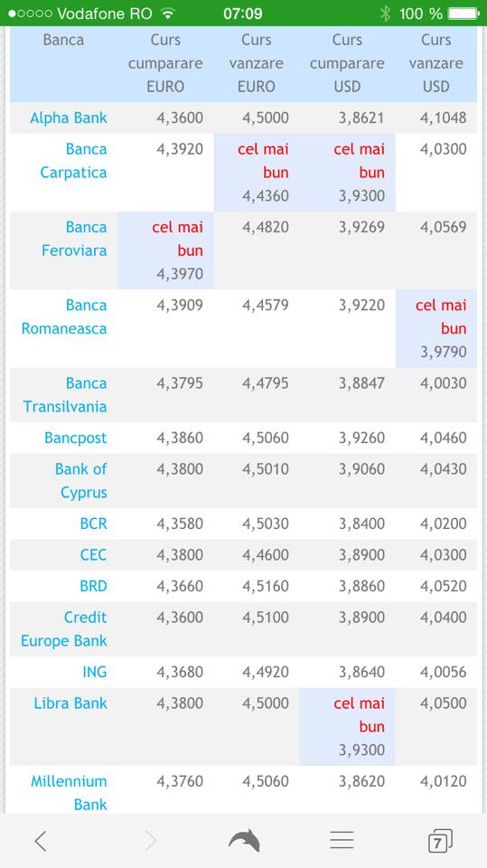Viewport: 487px width, 868px height.
Task: Open the Banca Feroviara link
Action: (75, 239)
